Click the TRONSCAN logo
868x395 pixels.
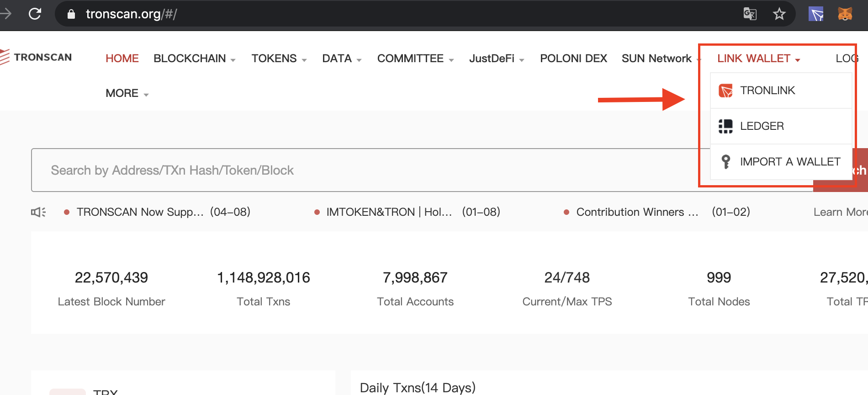coord(37,57)
